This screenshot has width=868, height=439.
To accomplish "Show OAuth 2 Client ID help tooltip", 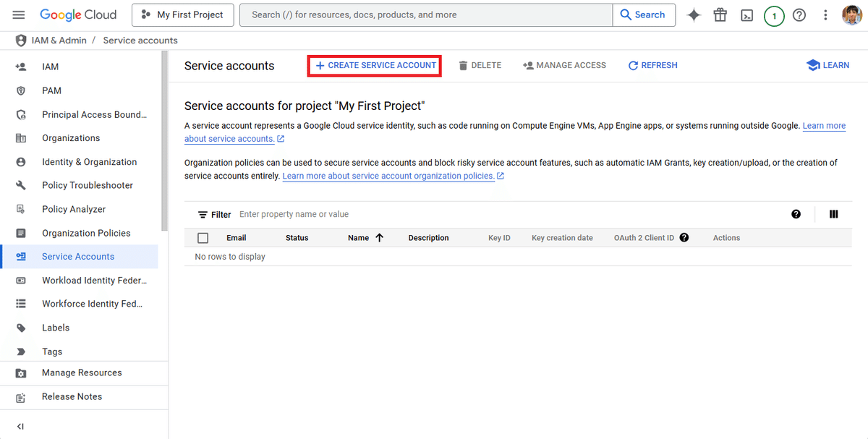I will pos(684,237).
